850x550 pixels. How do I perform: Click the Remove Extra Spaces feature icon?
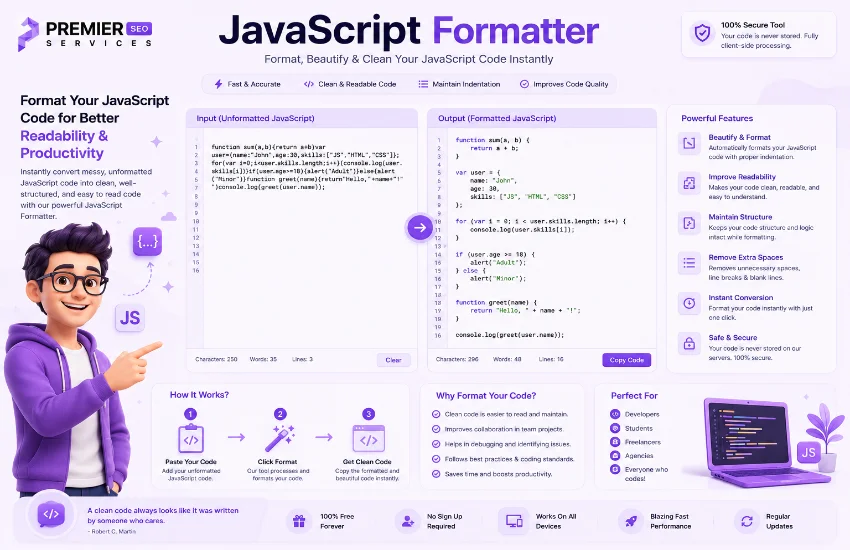tap(689, 263)
